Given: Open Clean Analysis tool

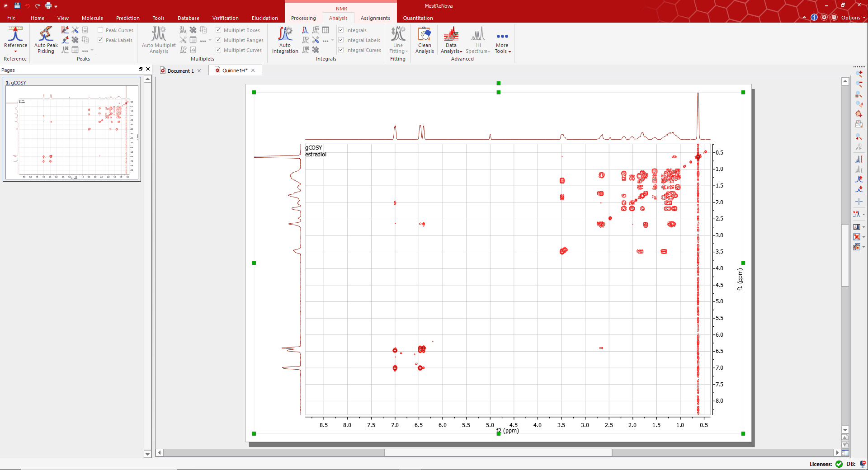Looking at the screenshot, I should tap(425, 40).
